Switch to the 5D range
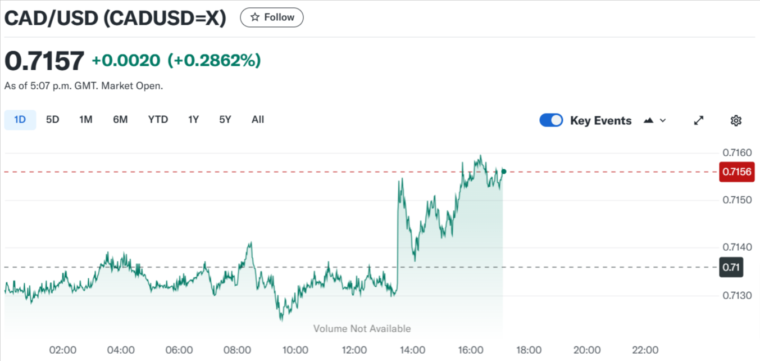Image resolution: width=760 pixels, height=361 pixels. 52,120
